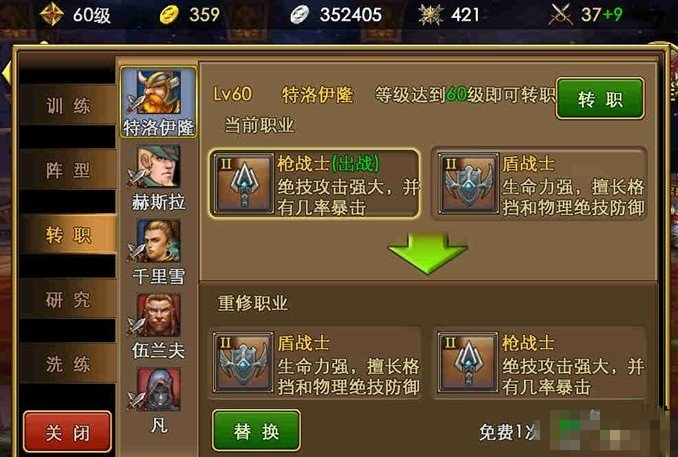Screen dimensions: 678x457
Task: Click the green 转职 button
Action: pyautogui.click(x=600, y=99)
